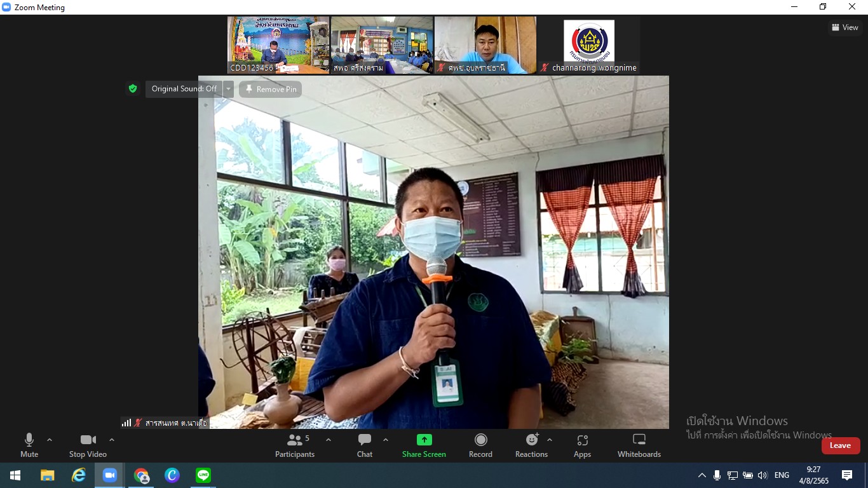Open the Chat panel

(x=365, y=445)
